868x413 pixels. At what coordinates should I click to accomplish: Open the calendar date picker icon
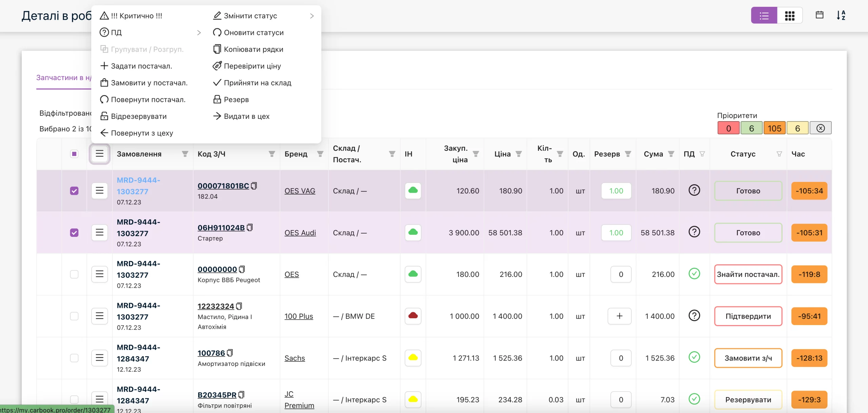tap(820, 15)
